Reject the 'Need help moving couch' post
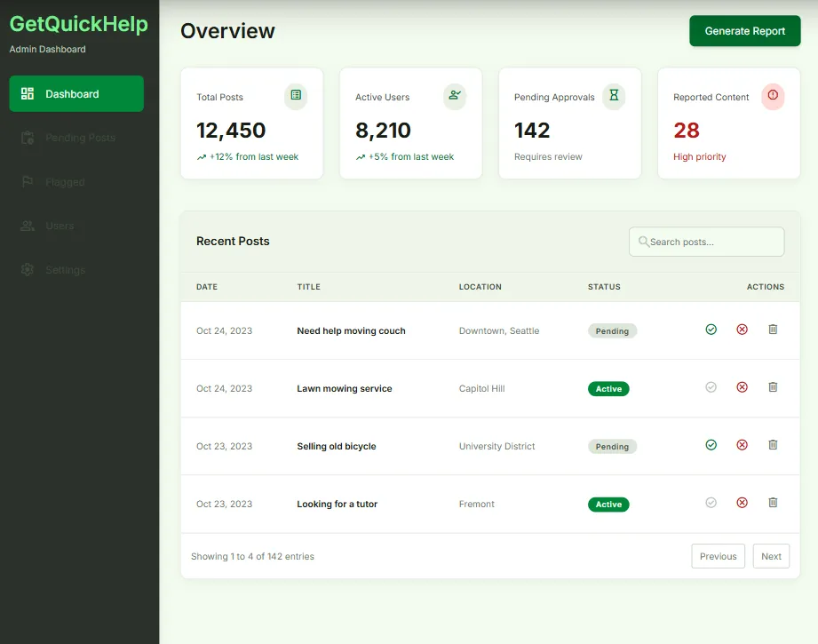This screenshot has height=644, width=818. 742,330
